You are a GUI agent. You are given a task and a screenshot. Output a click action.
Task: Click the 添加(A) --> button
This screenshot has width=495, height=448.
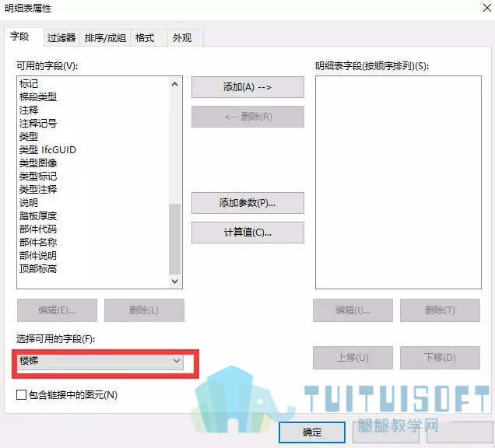[247, 87]
